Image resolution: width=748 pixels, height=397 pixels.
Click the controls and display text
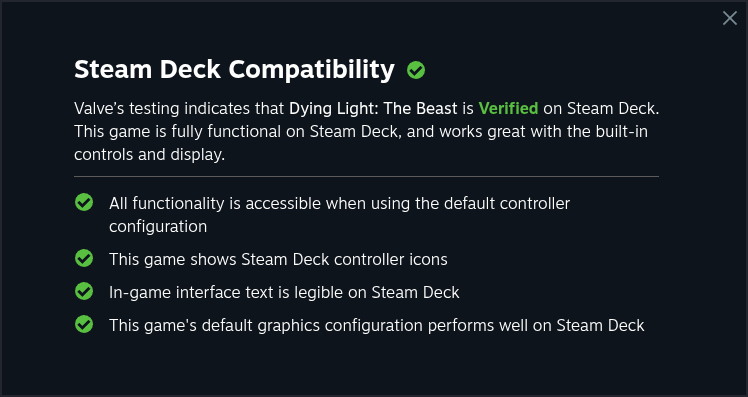point(149,155)
